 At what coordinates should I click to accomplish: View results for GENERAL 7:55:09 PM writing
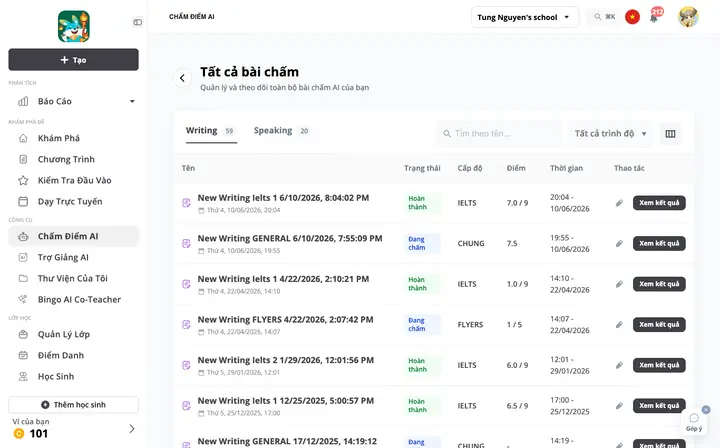click(x=659, y=243)
